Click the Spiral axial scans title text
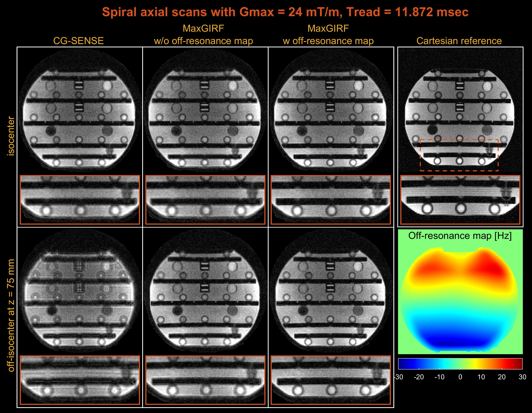This screenshot has width=532, height=413. click(x=285, y=12)
